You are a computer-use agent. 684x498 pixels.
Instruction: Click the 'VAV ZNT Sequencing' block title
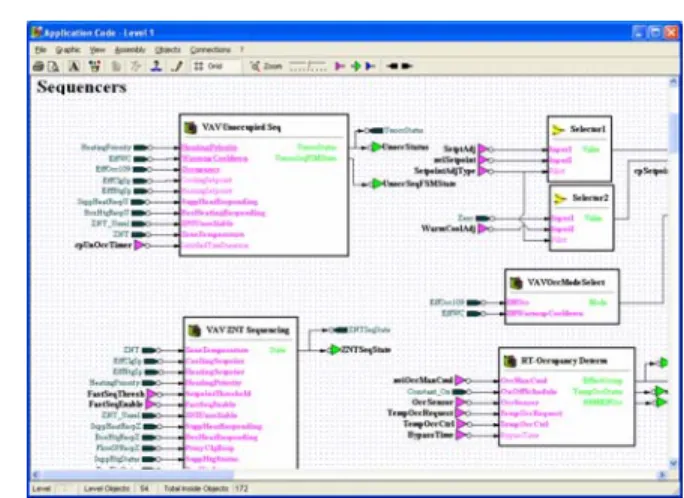click(x=247, y=330)
